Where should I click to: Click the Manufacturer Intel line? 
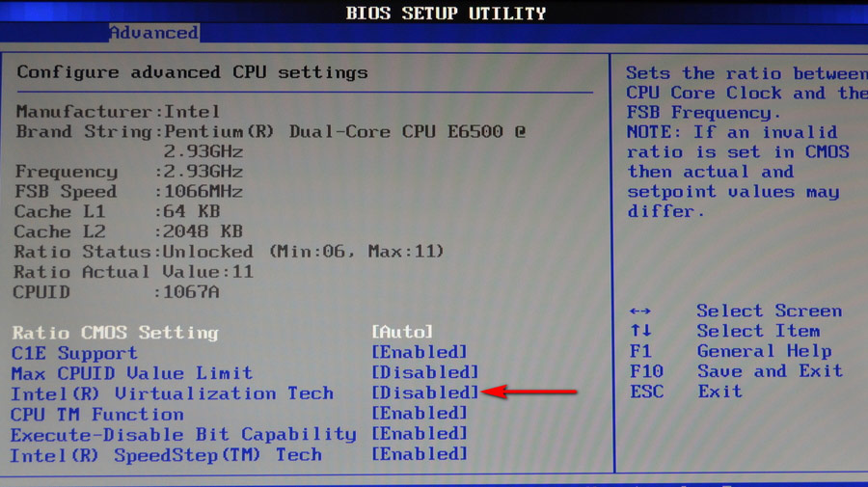118,112
